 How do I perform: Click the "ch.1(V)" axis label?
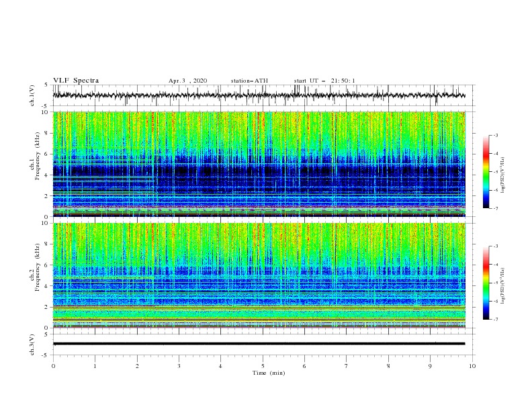pyautogui.click(x=32, y=95)
